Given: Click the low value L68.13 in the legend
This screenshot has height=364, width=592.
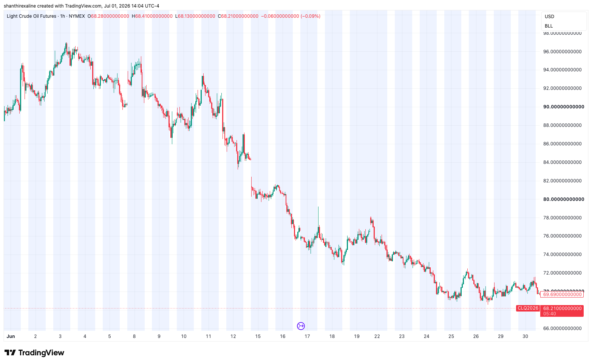Looking at the screenshot, I should coord(195,16).
